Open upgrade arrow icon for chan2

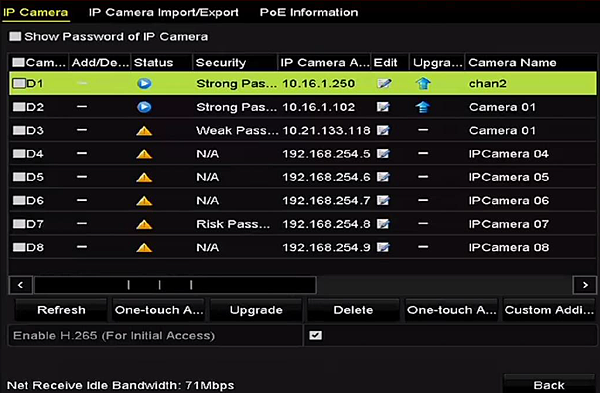[423, 83]
